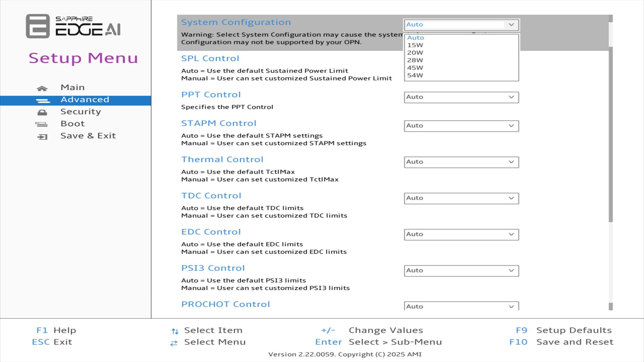Go to the Boot menu
Viewport: 644px width, 362px height.
72,124
